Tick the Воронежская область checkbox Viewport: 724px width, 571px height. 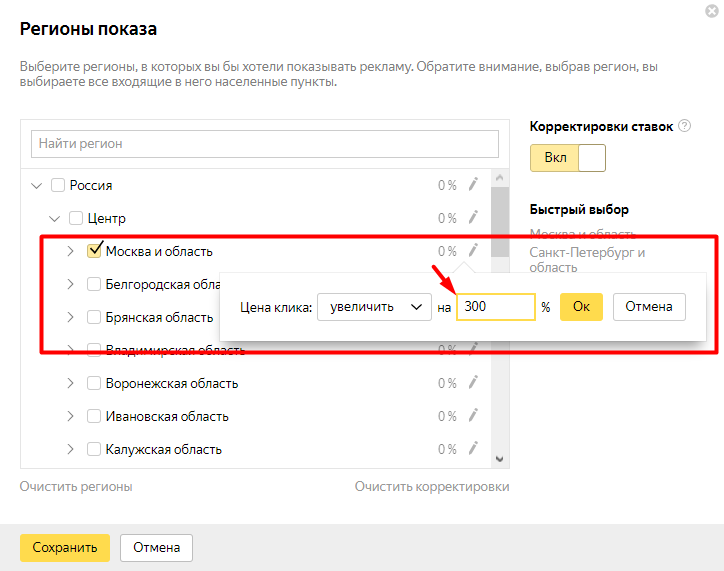(x=94, y=383)
